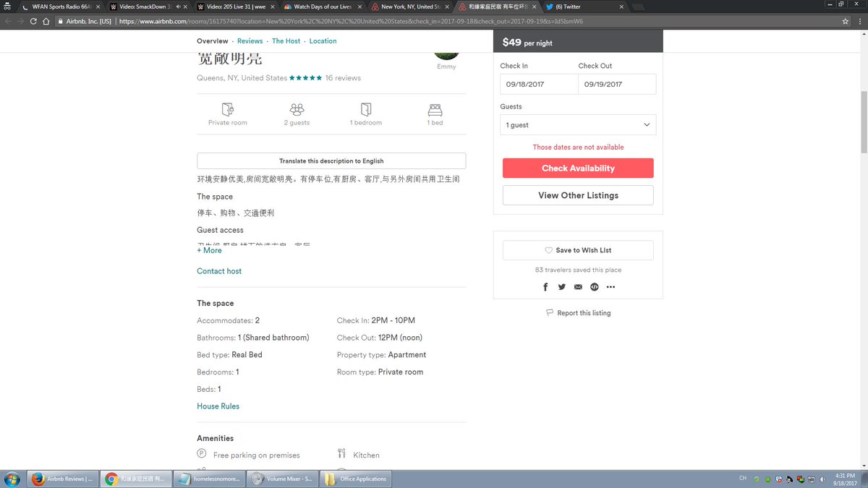Open House Rules link
Screen dimensions: 868x488
pos(218,406)
